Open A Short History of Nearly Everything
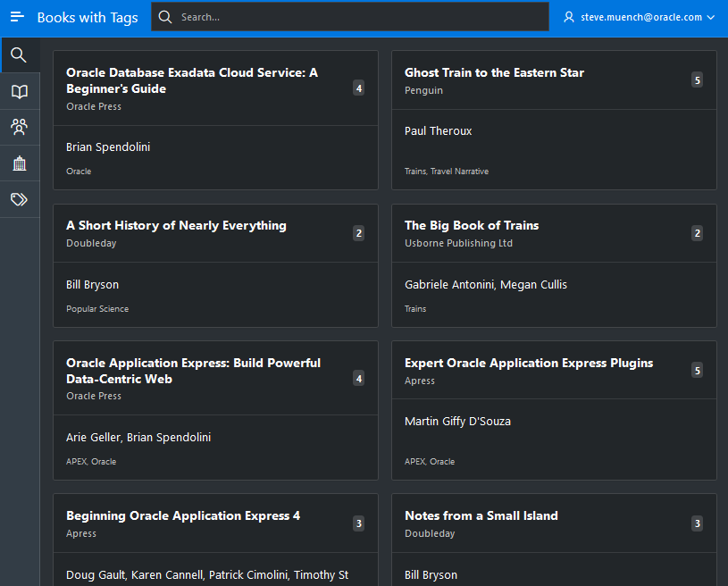 coord(176,225)
